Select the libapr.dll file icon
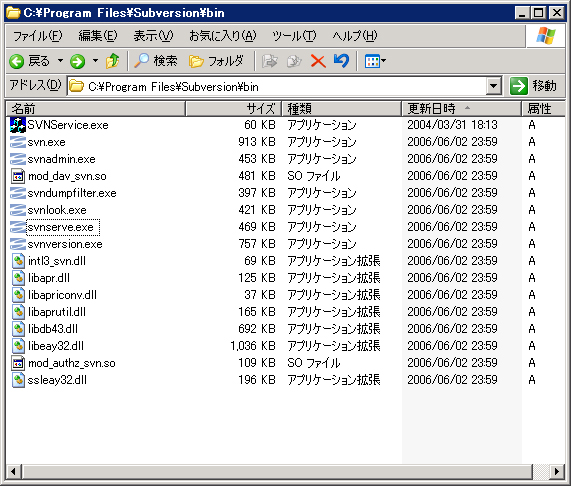Viewport: 571px width, 486px height. [18, 278]
